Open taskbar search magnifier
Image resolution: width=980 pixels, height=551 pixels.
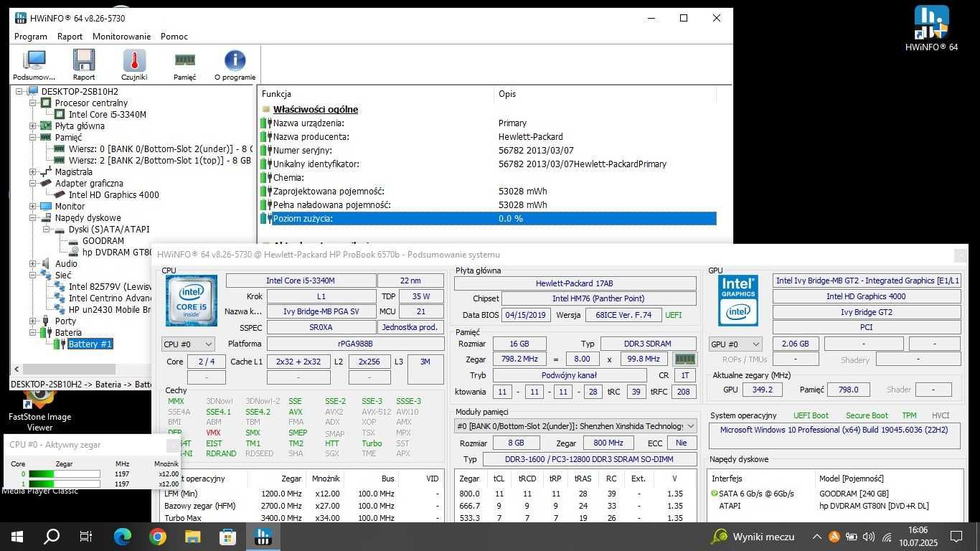point(52,537)
